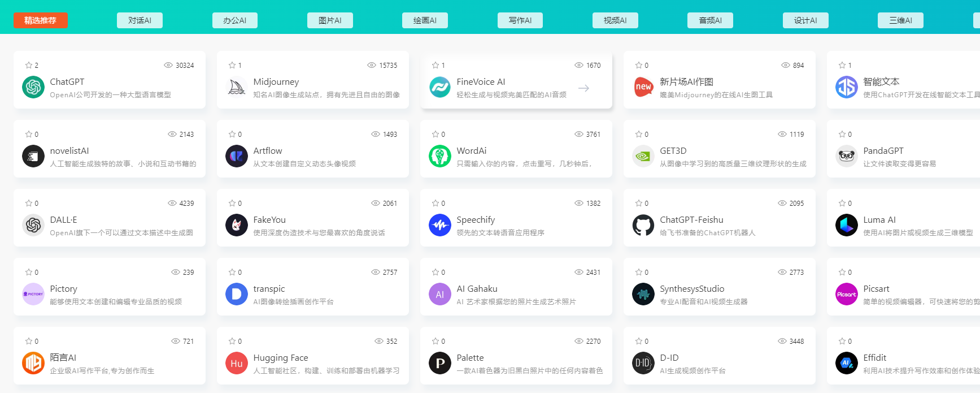Click the "30324" view count on ChatGPT

point(185,66)
